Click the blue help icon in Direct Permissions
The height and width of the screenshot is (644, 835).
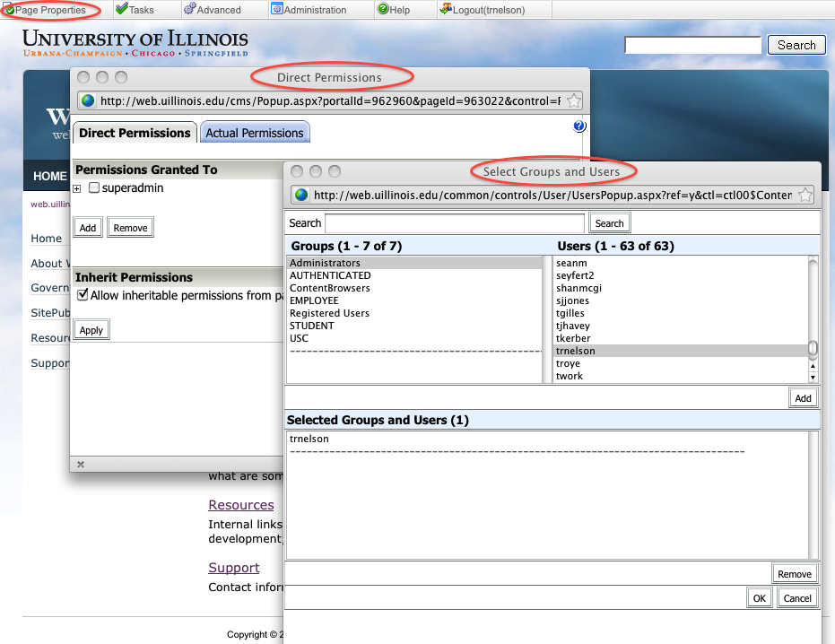point(578,126)
